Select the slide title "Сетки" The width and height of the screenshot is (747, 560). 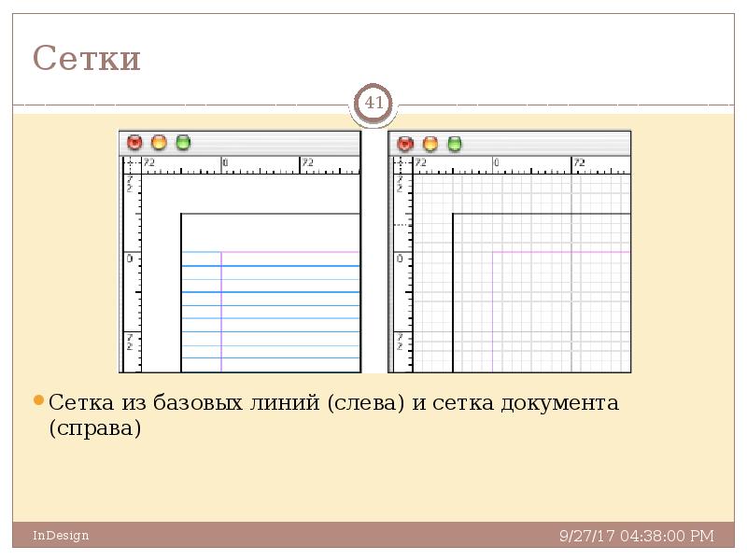[x=87, y=58]
